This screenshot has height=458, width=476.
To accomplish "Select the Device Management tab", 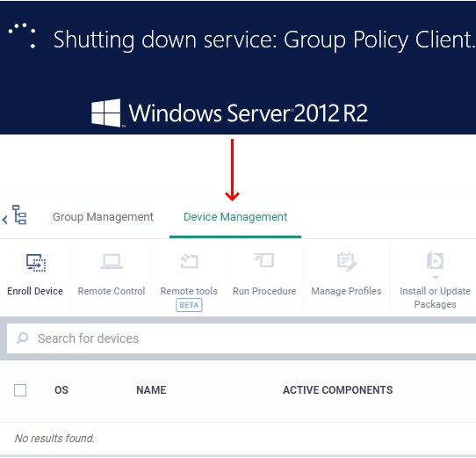I will coord(235,217).
